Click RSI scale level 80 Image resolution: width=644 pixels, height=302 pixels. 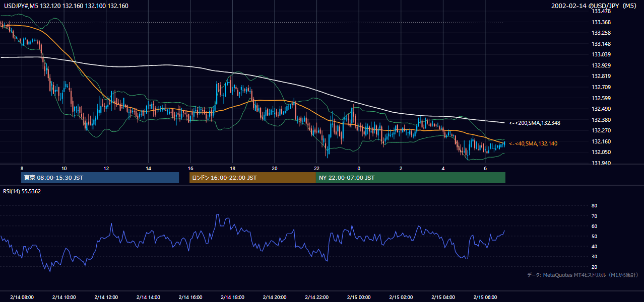tap(594, 206)
